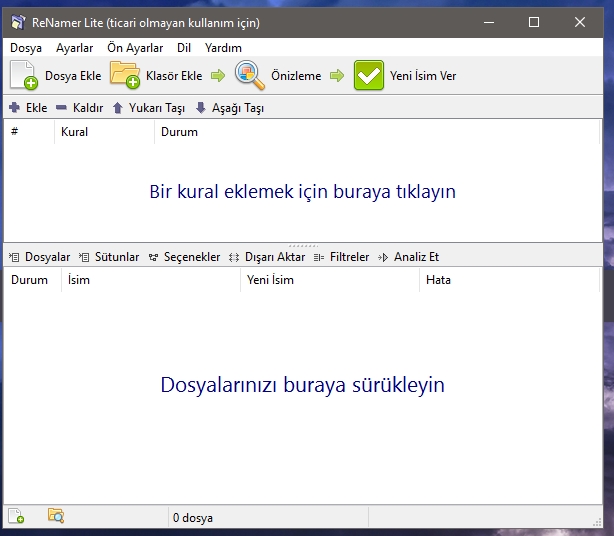Open the Sütunlar dropdown menu
Image resolution: width=614 pixels, height=536 pixels.
(109, 257)
